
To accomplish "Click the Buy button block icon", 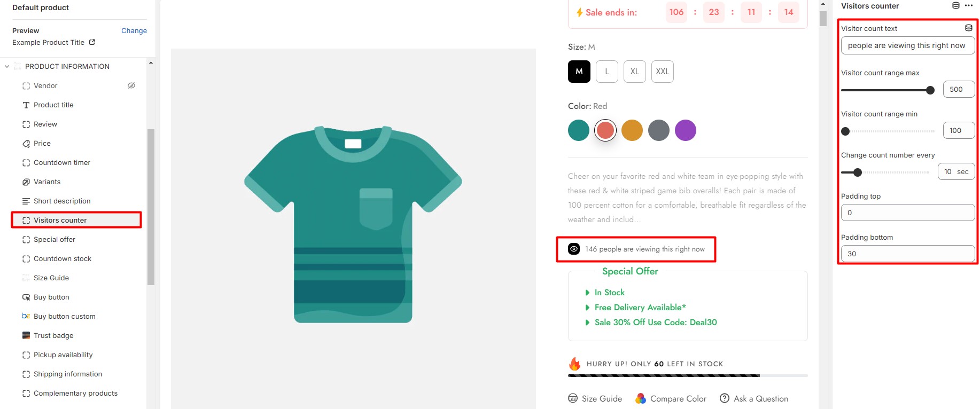I will tap(26, 297).
